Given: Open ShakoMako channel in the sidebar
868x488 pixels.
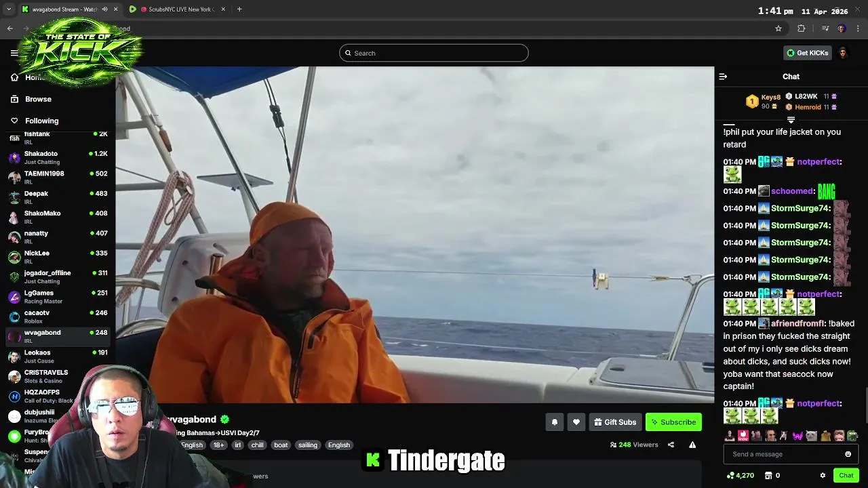Looking at the screenshot, I should [58, 217].
